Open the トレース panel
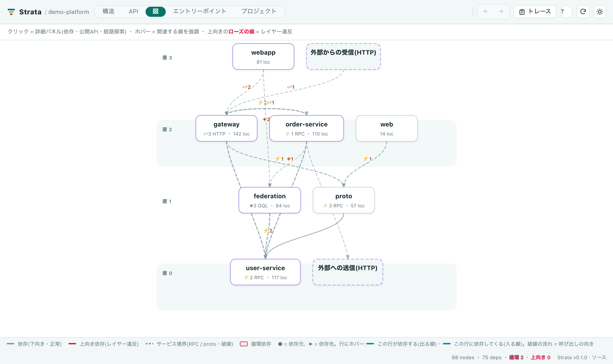The width and height of the screenshot is (613, 364). tap(535, 11)
